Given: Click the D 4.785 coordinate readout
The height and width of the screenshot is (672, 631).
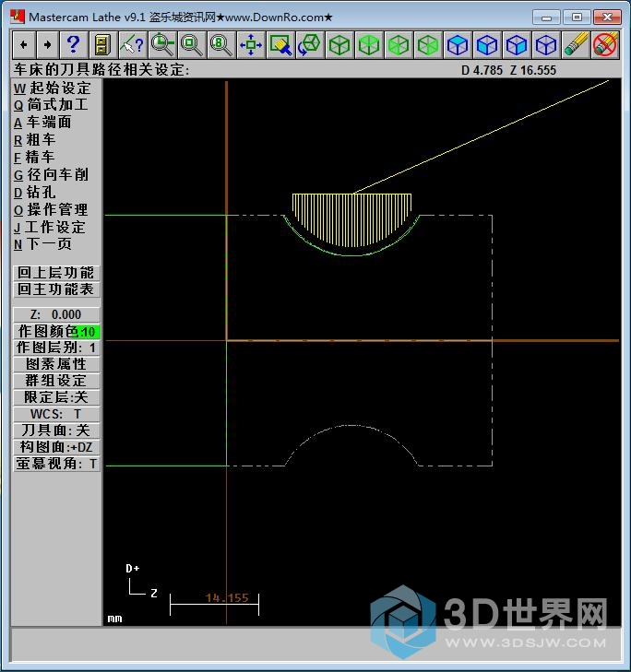Looking at the screenshot, I should [x=482, y=70].
